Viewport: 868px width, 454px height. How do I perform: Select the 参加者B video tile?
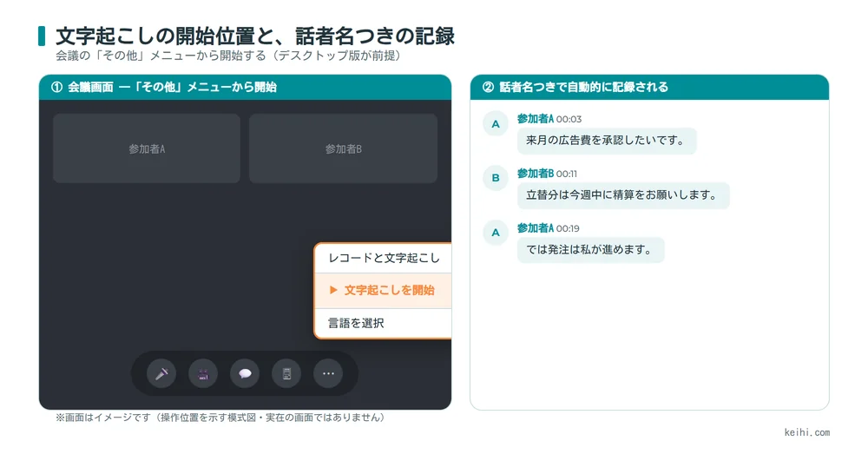(x=343, y=148)
